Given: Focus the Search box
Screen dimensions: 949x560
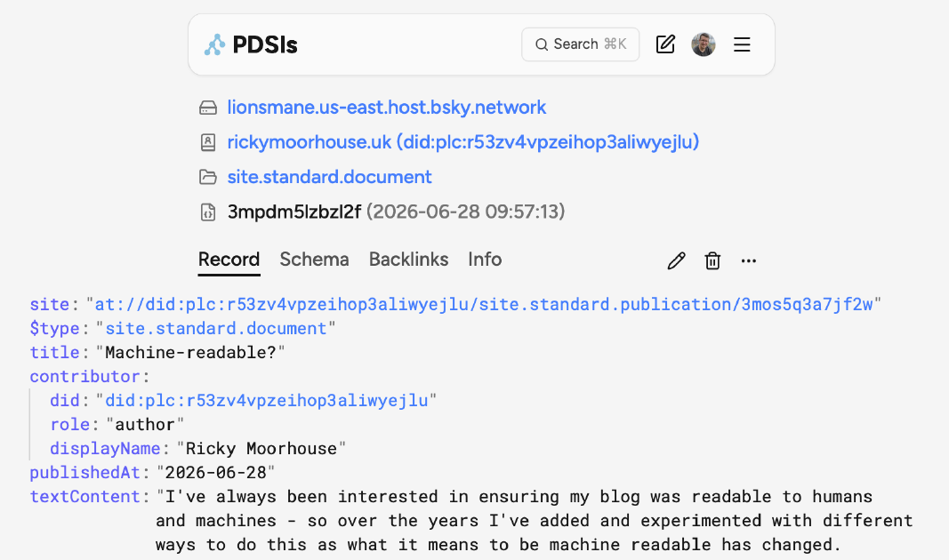Looking at the screenshot, I should click(x=581, y=44).
